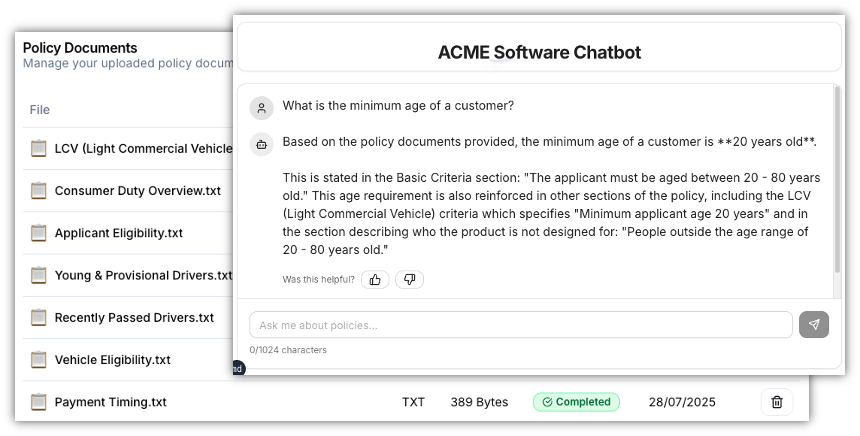This screenshot has width=860, height=436.
Task: Select the Recently Passed Drivers.txt file name
Action: (x=134, y=318)
